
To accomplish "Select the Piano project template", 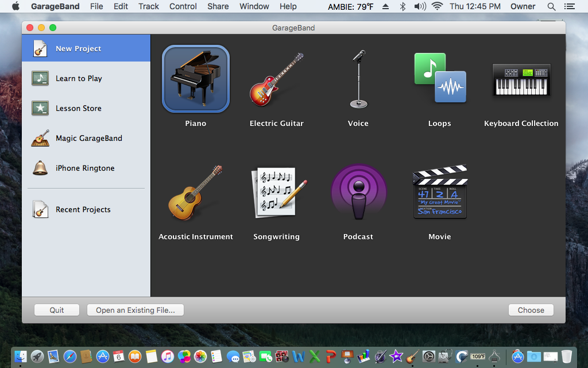I will [195, 79].
